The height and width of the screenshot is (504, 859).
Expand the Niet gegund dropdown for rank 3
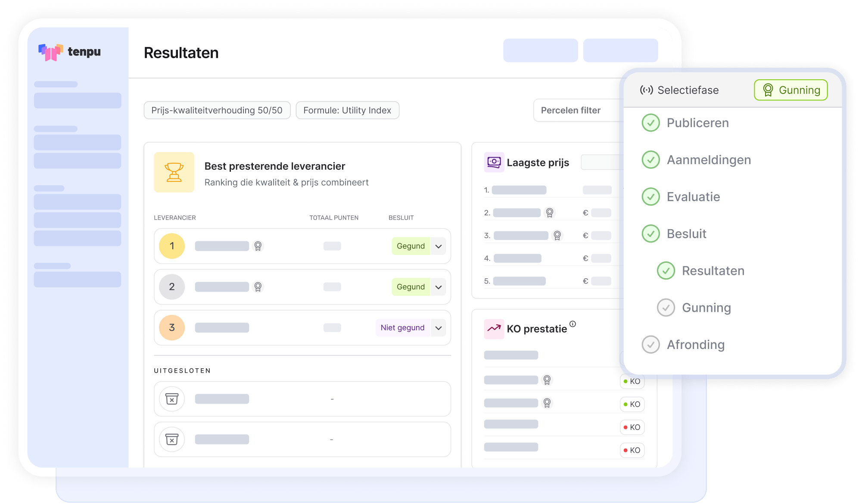pos(439,328)
